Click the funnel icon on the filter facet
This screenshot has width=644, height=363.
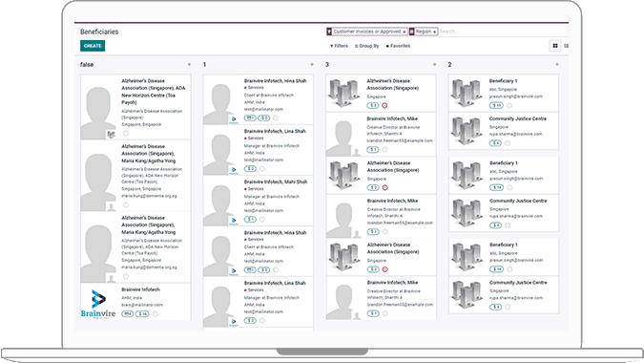[329, 32]
